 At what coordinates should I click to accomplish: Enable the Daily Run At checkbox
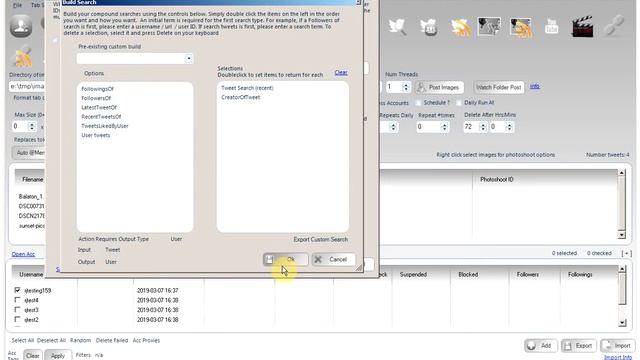pyautogui.click(x=459, y=103)
